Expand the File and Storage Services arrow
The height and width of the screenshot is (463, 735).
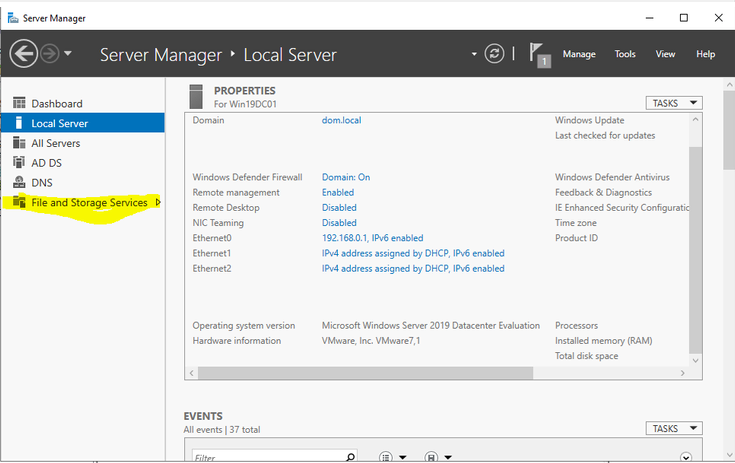[x=158, y=203]
